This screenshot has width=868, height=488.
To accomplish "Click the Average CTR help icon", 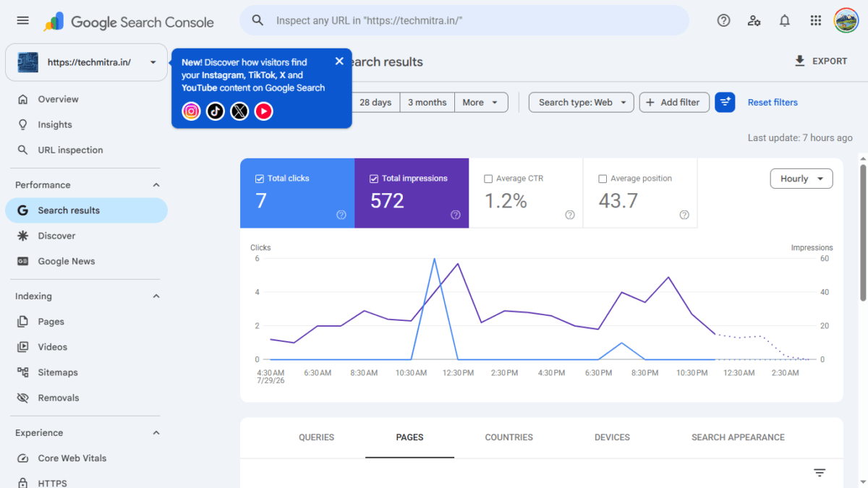I will tap(570, 215).
